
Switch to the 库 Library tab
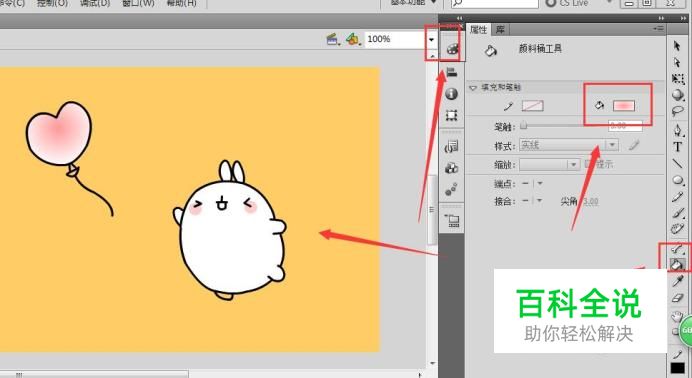(x=500, y=30)
